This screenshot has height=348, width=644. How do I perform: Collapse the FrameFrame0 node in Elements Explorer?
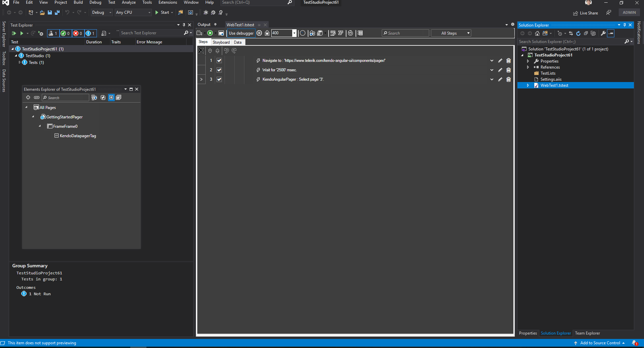coord(40,126)
